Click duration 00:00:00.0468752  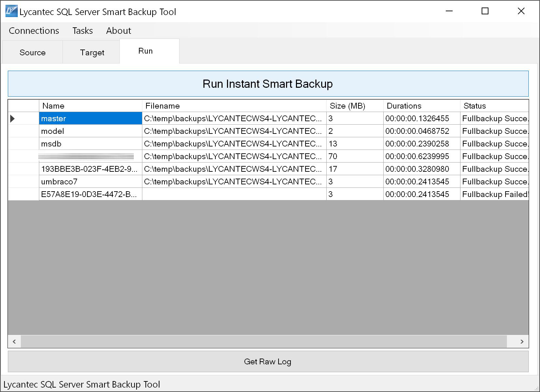pyautogui.click(x=422, y=131)
